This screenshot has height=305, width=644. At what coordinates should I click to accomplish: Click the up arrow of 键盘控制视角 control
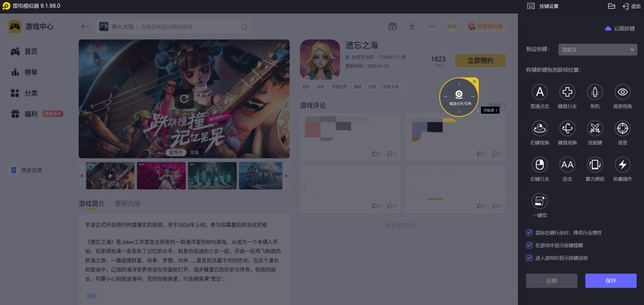coord(459,83)
